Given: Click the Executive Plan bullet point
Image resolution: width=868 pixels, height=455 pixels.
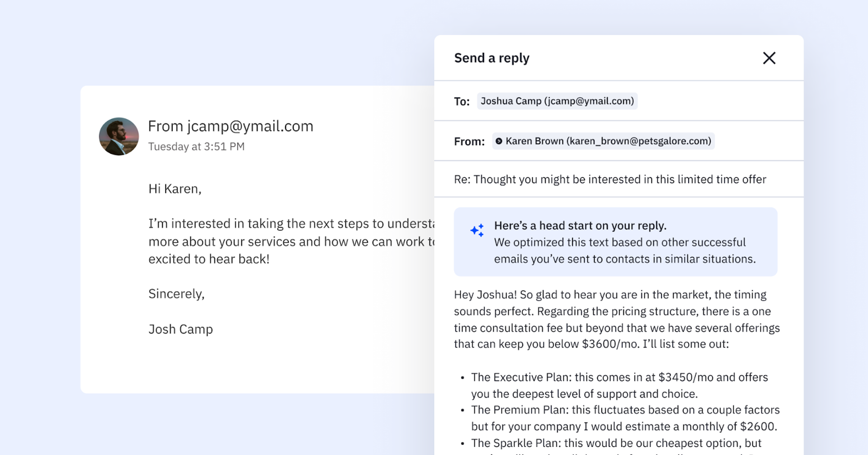Looking at the screenshot, I should 619,385.
